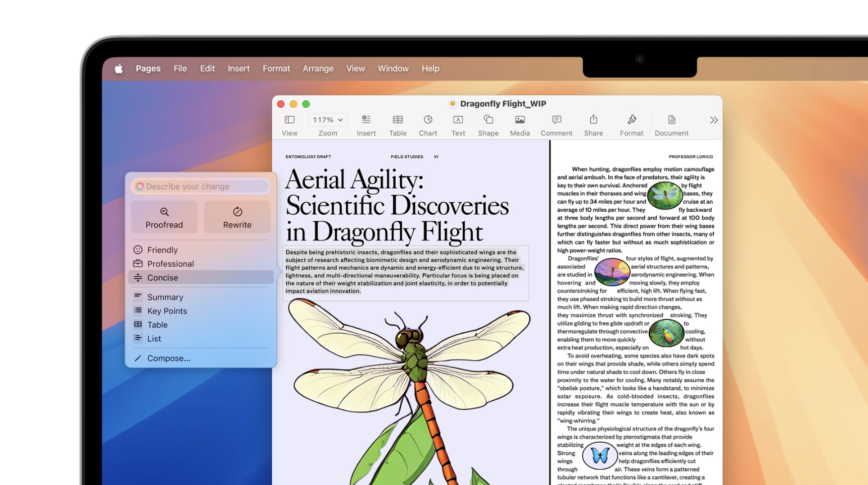
Task: Click the paragraph starting 'When hunting, dragonflies'
Action: [636, 210]
